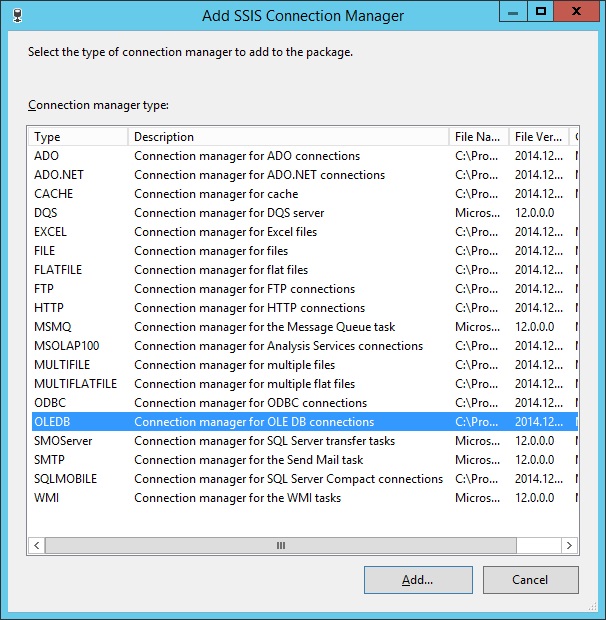Click the File Na... column header
The height and width of the screenshot is (620, 606).
tap(479, 137)
